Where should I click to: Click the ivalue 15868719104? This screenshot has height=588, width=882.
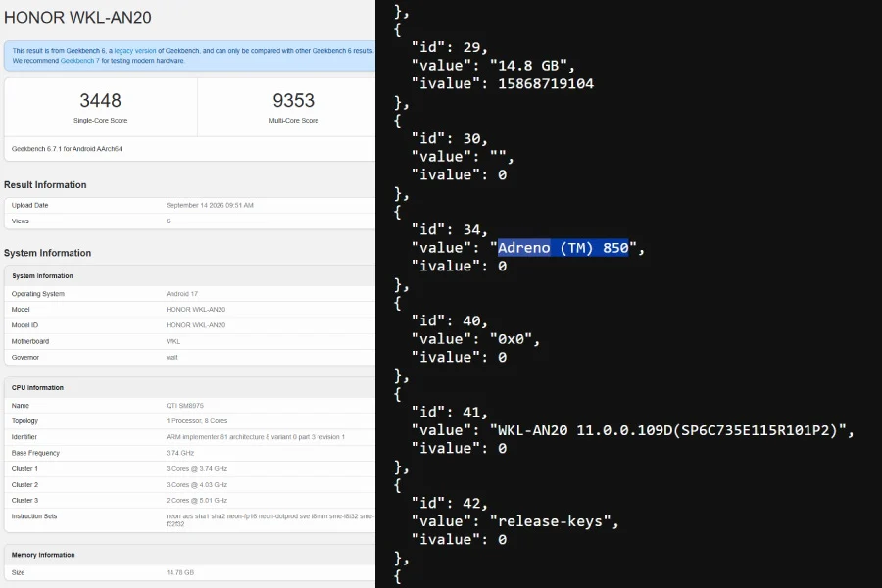[546, 84]
